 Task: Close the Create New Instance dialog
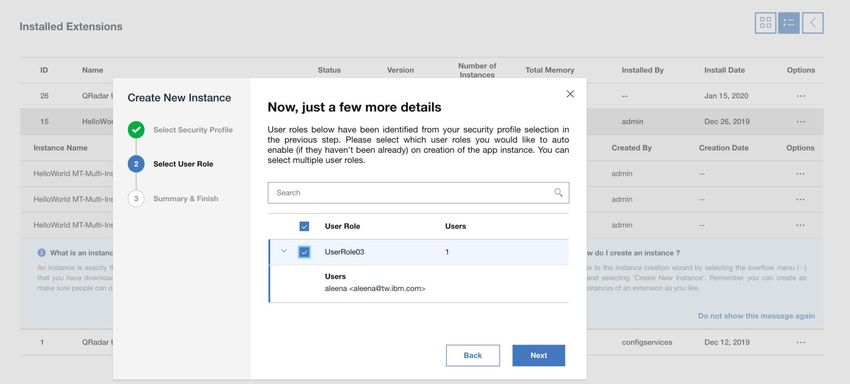pyautogui.click(x=570, y=94)
